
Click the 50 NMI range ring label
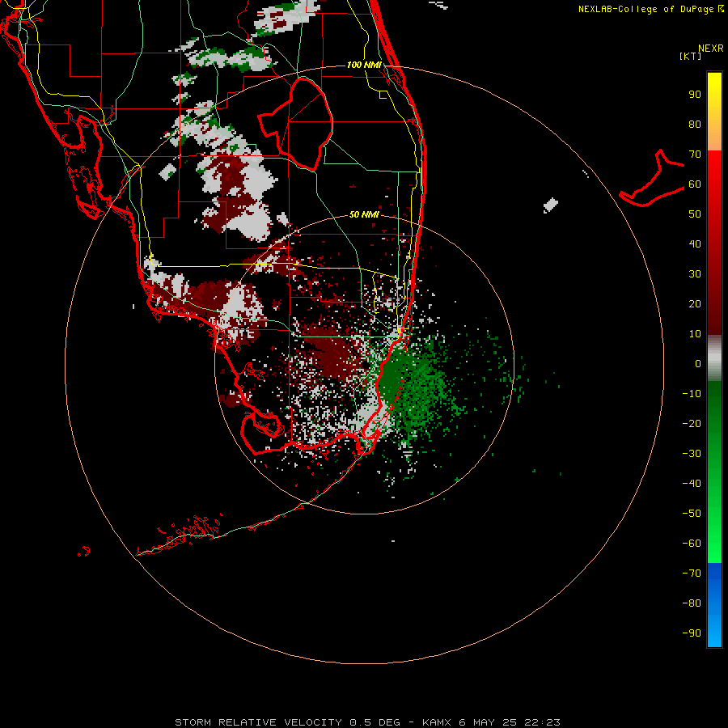click(364, 214)
